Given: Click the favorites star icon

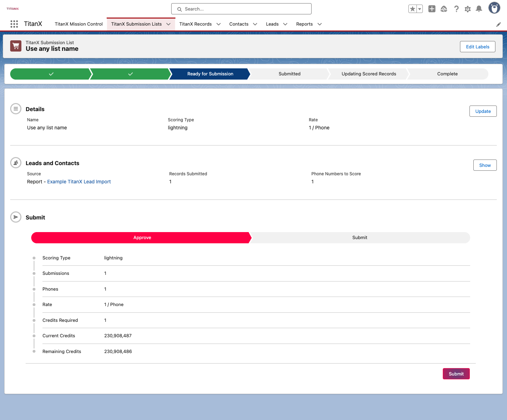Looking at the screenshot, I should (413, 9).
